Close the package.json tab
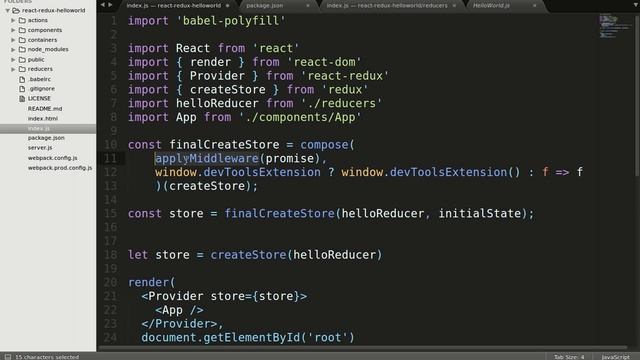 pyautogui.click(x=308, y=6)
